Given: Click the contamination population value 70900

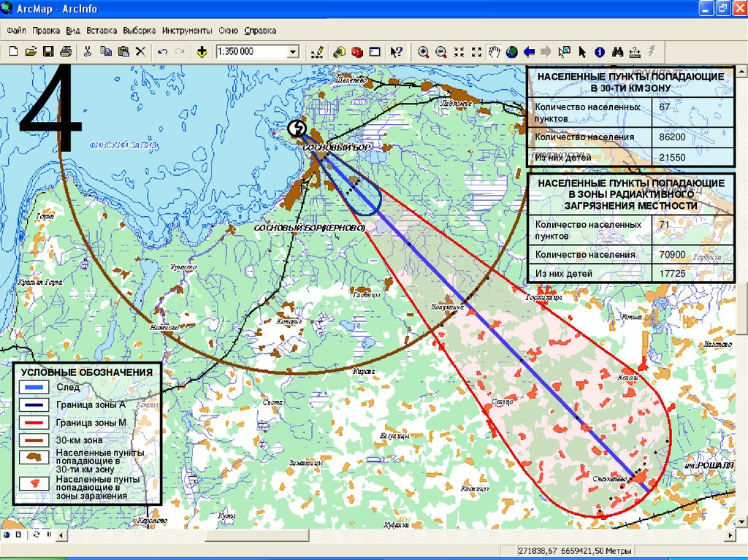Looking at the screenshot, I should click(672, 255).
